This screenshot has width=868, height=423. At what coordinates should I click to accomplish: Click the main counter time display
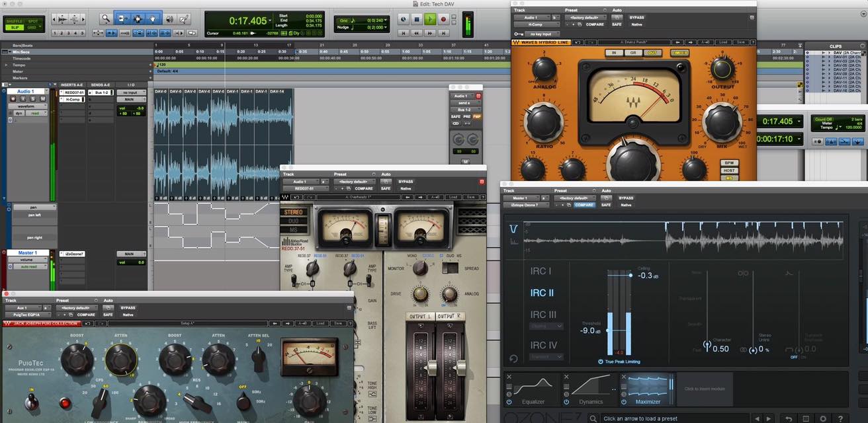point(248,21)
